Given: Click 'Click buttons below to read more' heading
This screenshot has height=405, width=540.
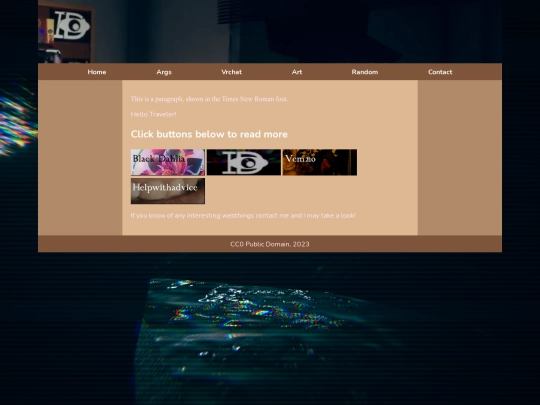Looking at the screenshot, I should pos(209,134).
